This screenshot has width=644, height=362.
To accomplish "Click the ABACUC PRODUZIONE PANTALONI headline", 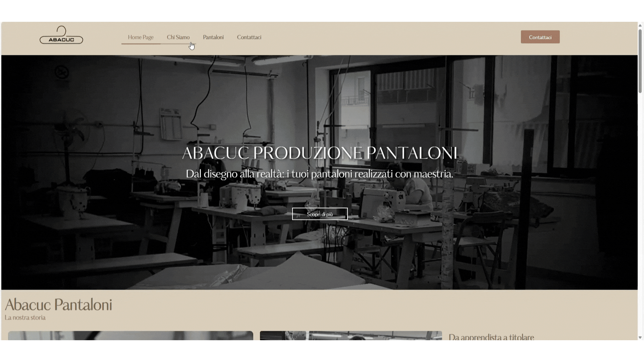I will (320, 153).
